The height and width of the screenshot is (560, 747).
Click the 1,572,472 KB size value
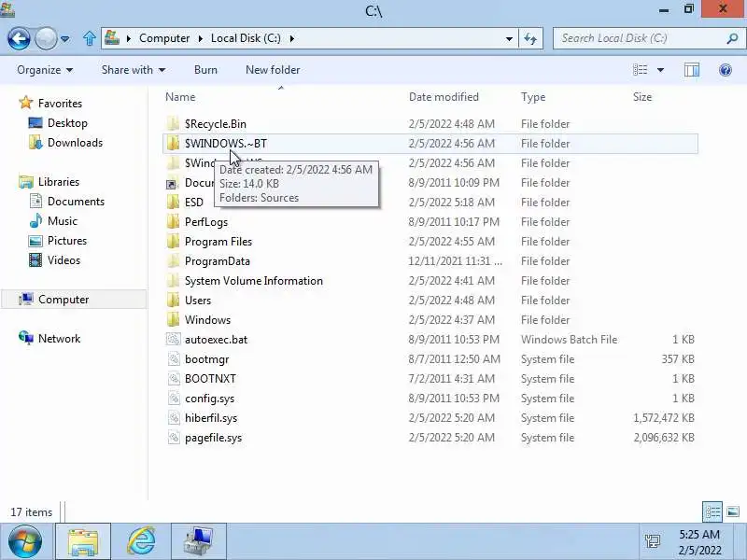click(x=664, y=418)
